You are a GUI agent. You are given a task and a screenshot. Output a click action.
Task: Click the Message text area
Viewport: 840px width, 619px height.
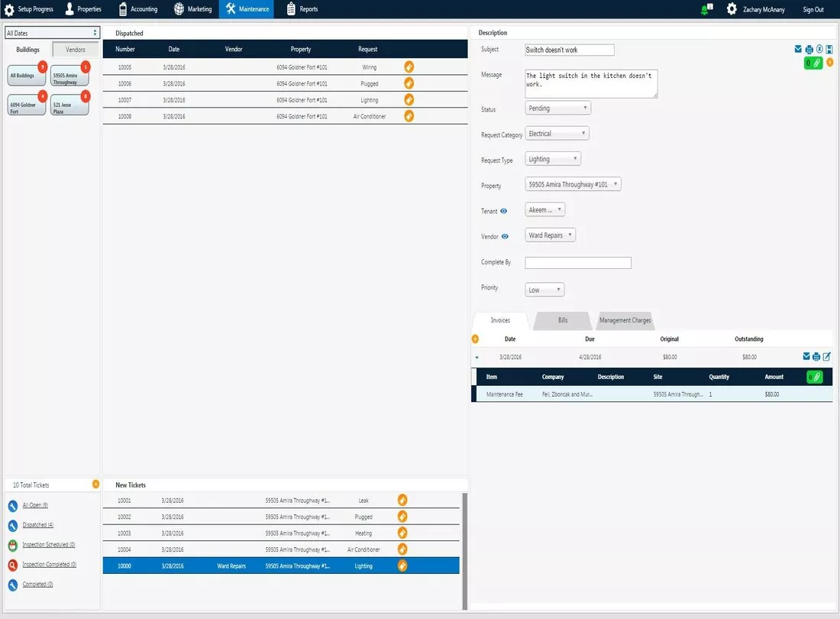pyautogui.click(x=591, y=83)
